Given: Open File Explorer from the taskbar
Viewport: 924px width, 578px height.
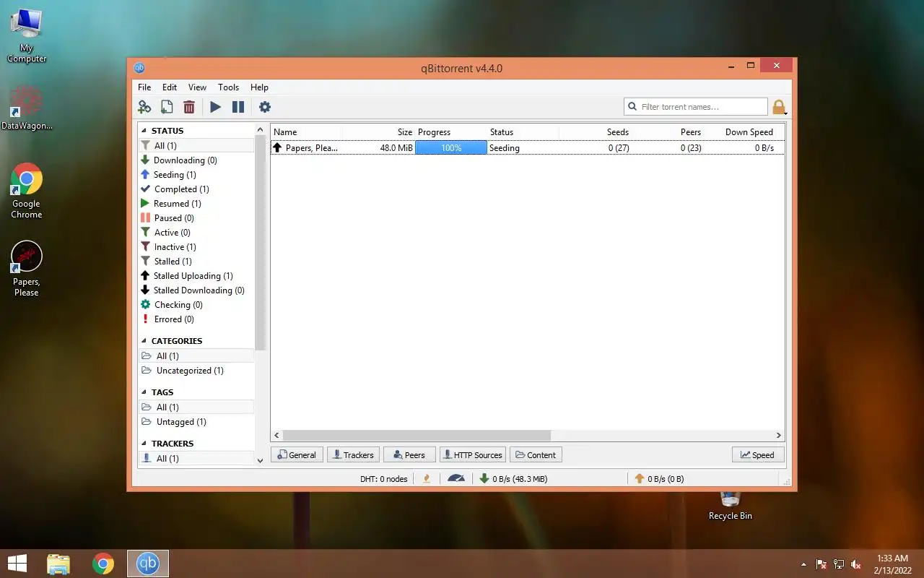Looking at the screenshot, I should pyautogui.click(x=58, y=564).
